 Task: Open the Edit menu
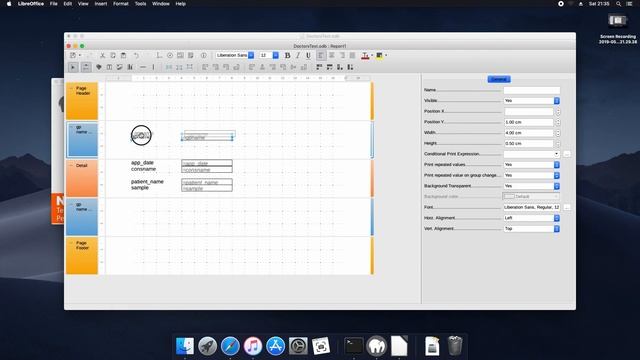click(x=68, y=4)
